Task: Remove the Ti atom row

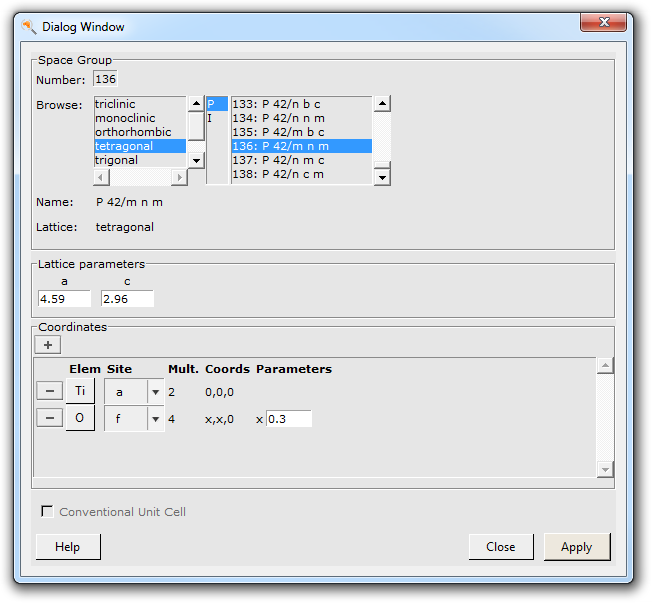Action: coord(49,392)
